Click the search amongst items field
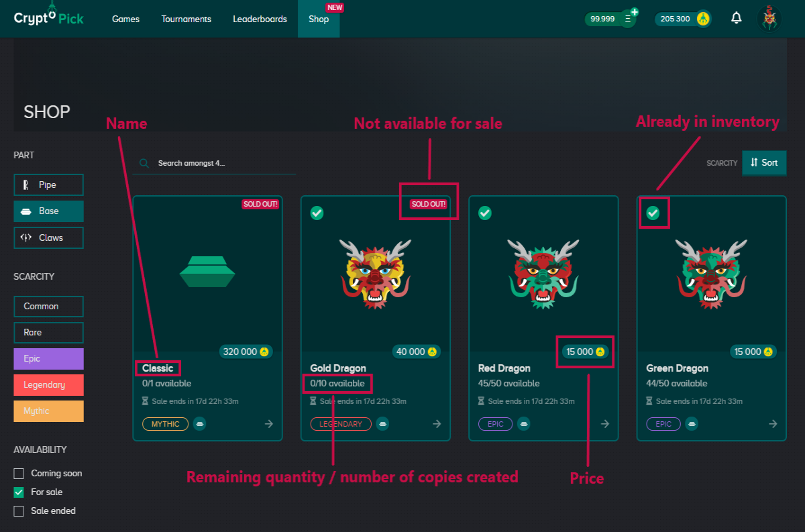Viewport: 805px width, 532px height. 214,163
